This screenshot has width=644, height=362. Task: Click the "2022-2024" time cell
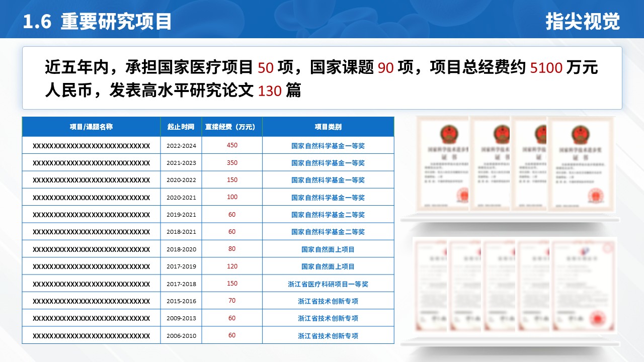pyautogui.click(x=181, y=146)
